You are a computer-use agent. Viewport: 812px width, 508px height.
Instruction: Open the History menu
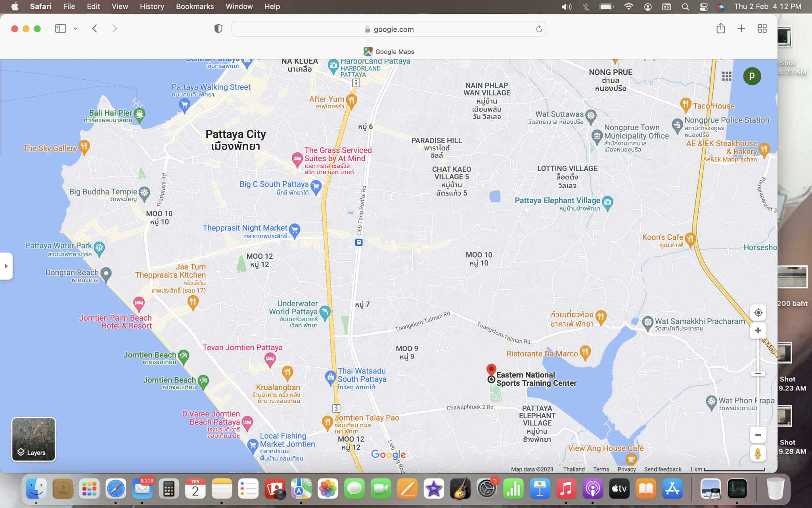pyautogui.click(x=152, y=6)
